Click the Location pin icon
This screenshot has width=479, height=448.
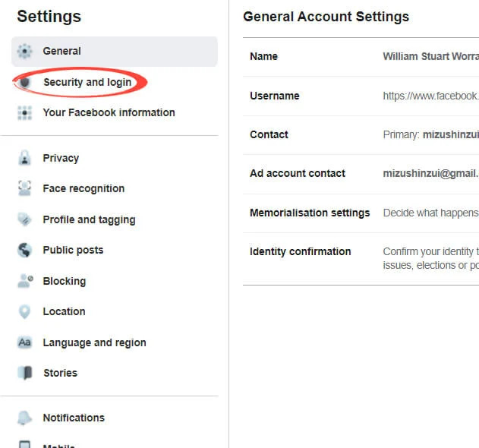tap(25, 312)
